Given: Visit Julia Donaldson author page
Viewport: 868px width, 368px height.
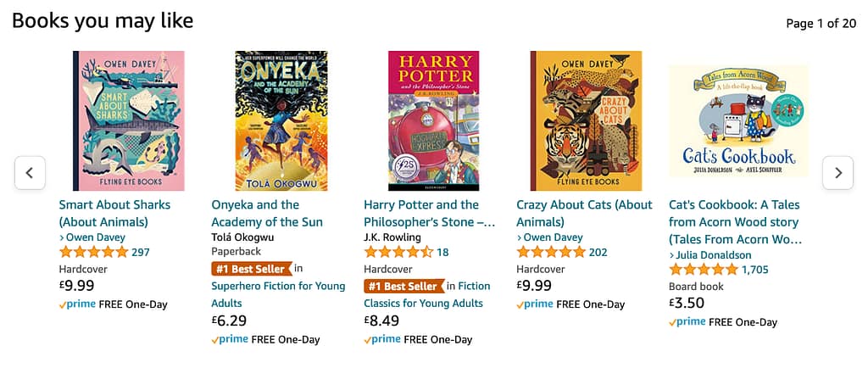Looking at the screenshot, I should tap(714, 254).
